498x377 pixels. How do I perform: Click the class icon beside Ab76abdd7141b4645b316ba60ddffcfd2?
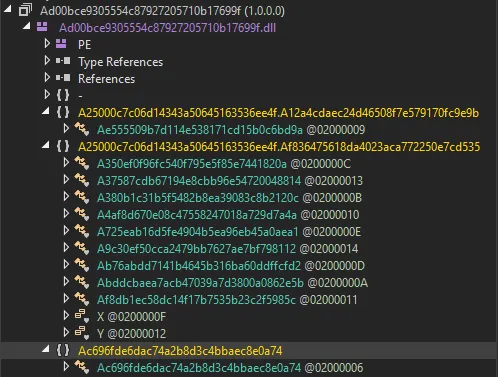click(82, 265)
